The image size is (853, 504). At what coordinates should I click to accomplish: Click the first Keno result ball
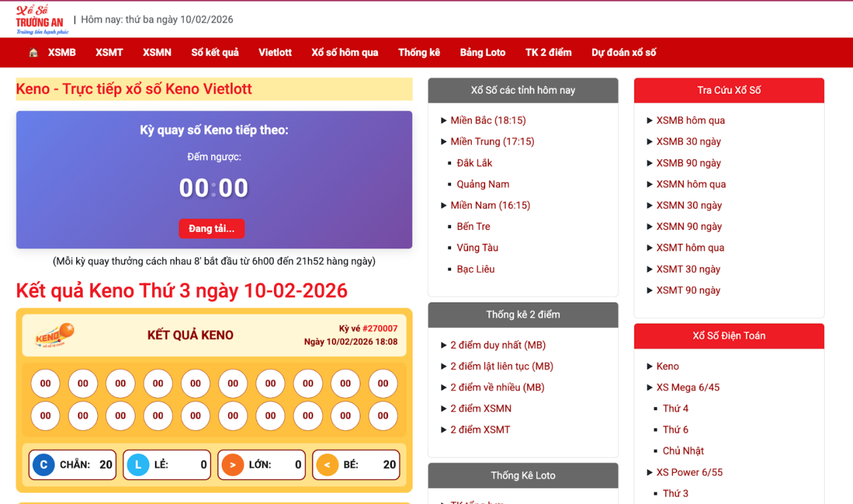45,384
